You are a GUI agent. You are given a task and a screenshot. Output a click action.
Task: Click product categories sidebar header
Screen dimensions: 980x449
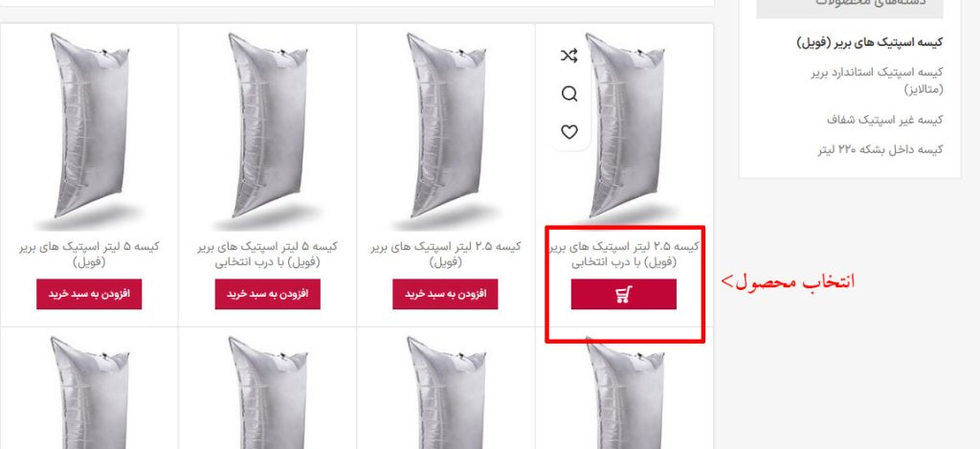pyautogui.click(x=850, y=7)
